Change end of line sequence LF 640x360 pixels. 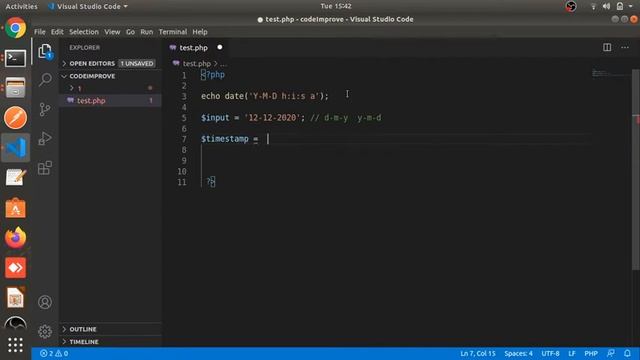(572, 353)
